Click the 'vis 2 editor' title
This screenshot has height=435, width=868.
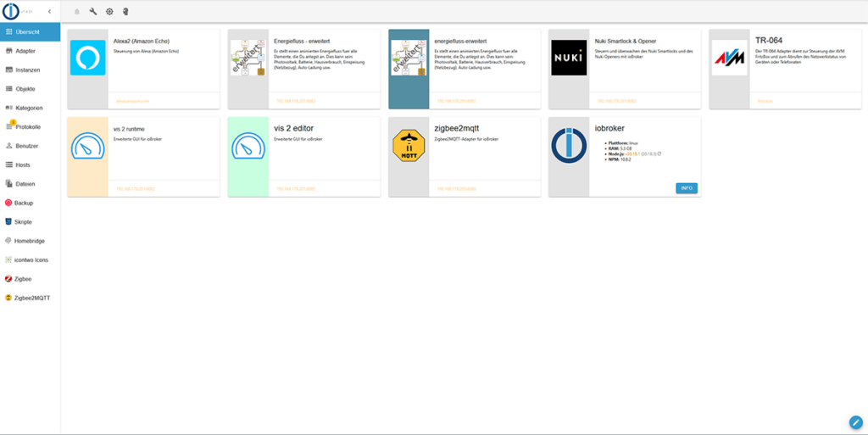[294, 128]
